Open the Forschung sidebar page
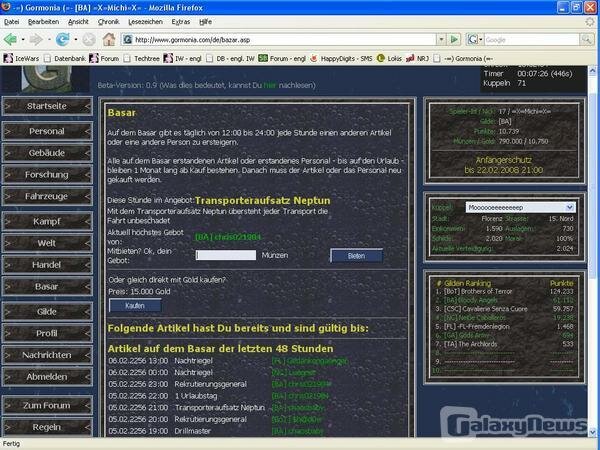 (48, 173)
